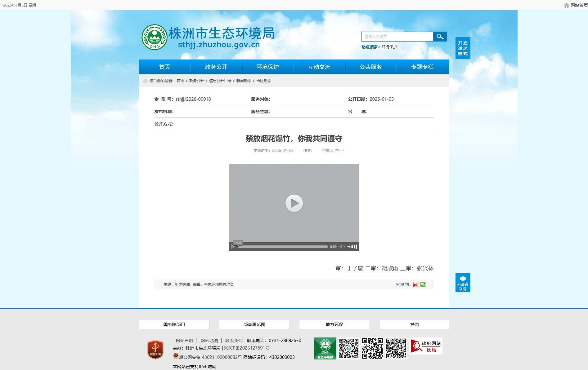Screen dimensions: 588x370
Task: Open the 政务公开 navigation menu
Action: (216, 67)
